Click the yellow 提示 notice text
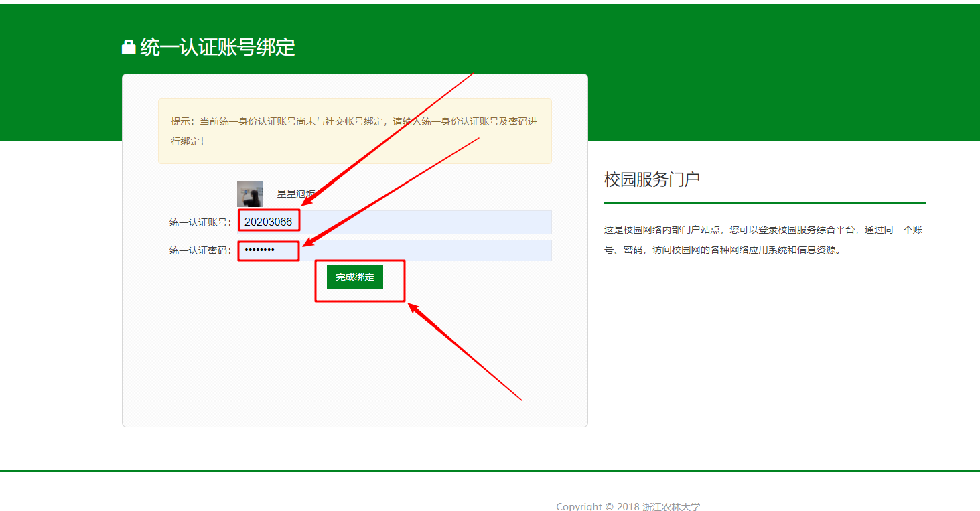 point(354,131)
